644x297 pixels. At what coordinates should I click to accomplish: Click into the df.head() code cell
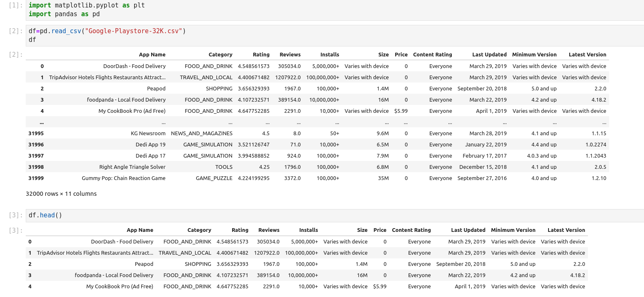pos(332,215)
